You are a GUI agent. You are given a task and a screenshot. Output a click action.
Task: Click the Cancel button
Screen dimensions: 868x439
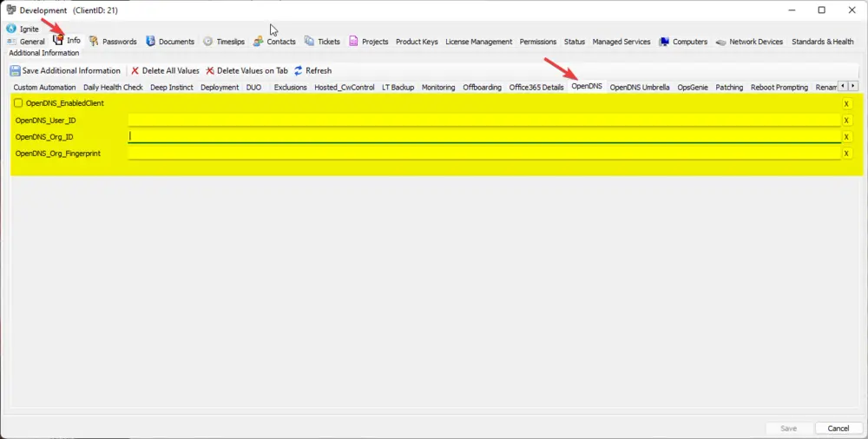point(838,429)
